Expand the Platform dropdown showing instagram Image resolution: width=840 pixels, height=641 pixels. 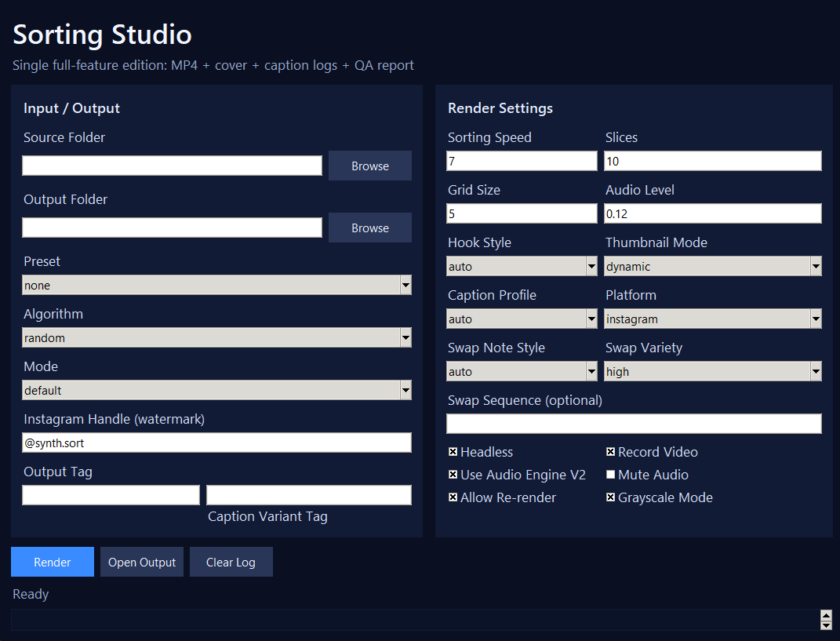712,319
